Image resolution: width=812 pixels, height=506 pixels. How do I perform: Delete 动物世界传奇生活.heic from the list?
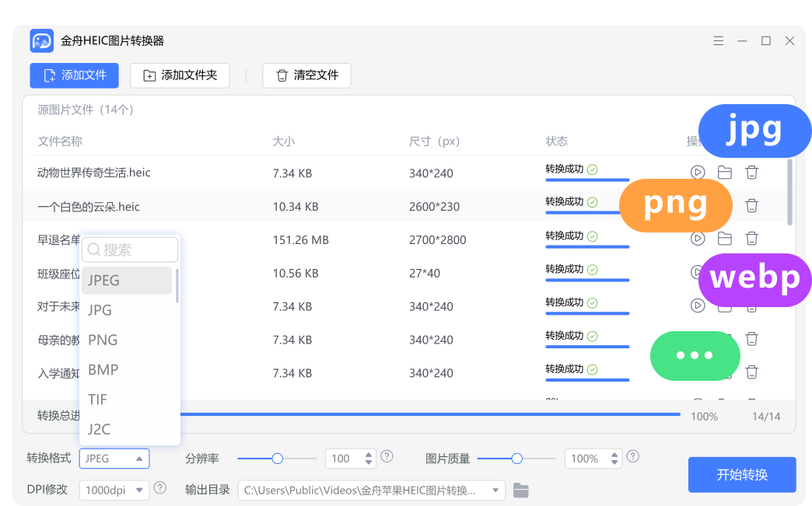(x=751, y=173)
